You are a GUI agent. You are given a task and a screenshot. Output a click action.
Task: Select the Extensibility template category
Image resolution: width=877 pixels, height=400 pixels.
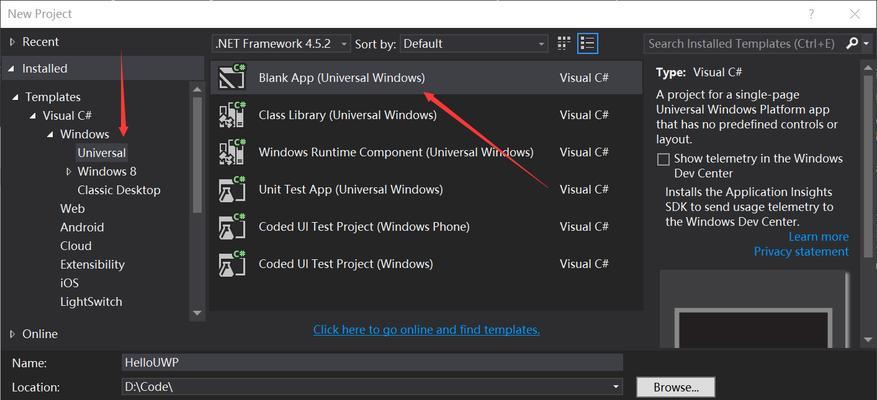pos(92,265)
